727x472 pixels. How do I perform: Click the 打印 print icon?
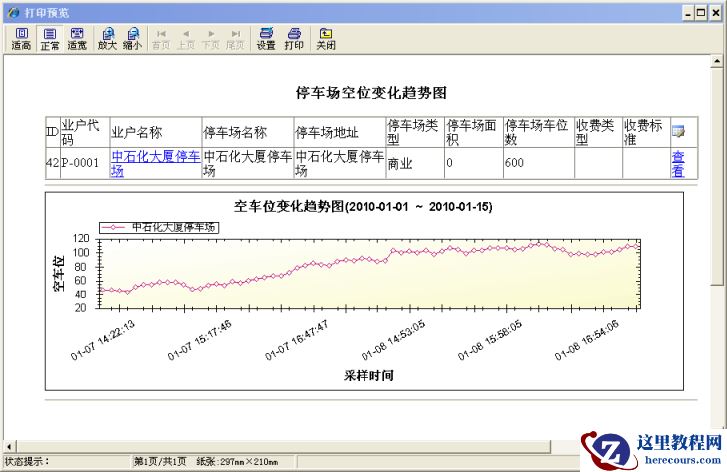(294, 38)
